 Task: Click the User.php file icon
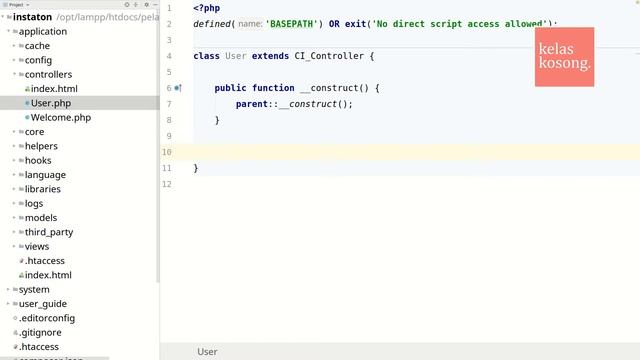pos(27,103)
